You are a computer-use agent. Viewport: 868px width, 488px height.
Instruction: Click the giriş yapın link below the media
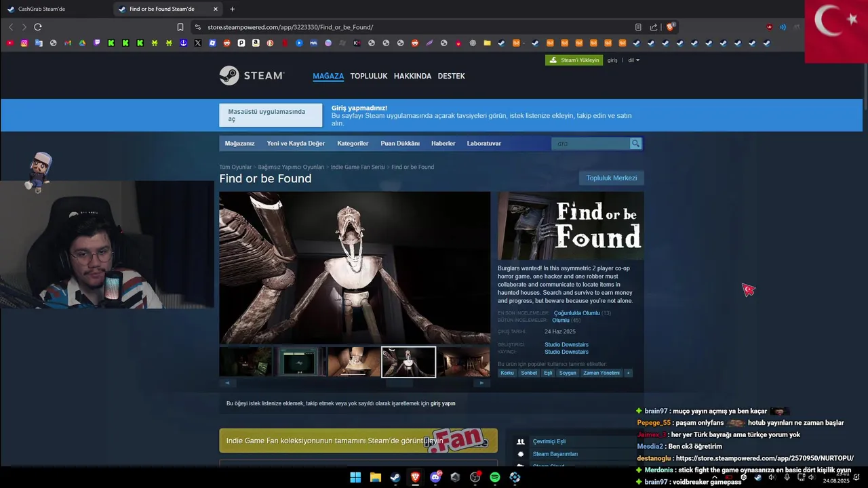click(443, 403)
